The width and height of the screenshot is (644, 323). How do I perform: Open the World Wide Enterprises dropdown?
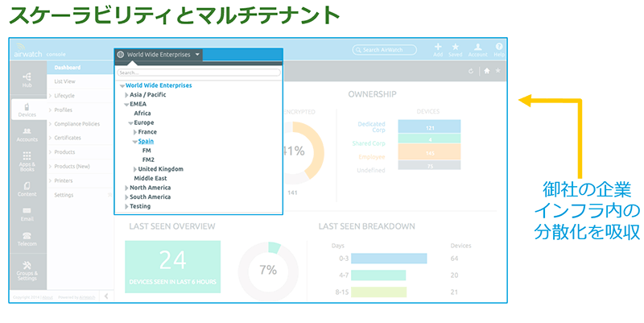(x=159, y=55)
